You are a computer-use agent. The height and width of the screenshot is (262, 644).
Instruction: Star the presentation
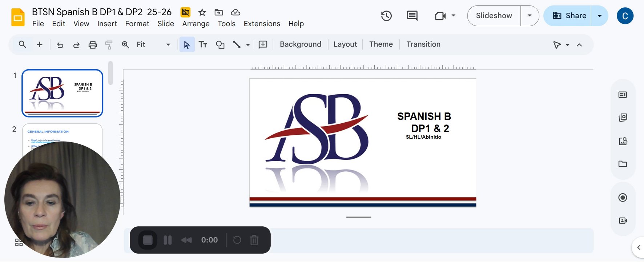coord(202,12)
